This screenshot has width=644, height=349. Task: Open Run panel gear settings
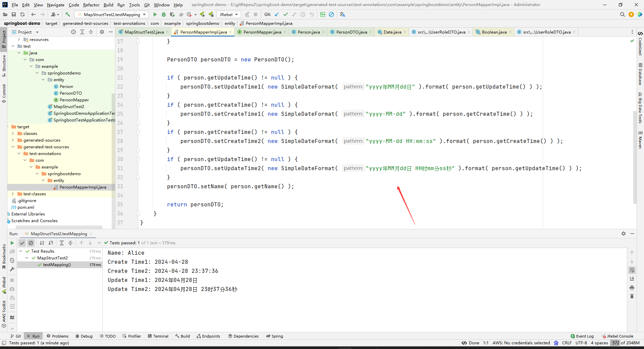click(624, 234)
